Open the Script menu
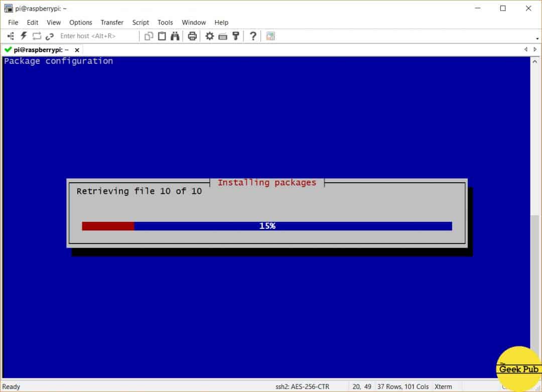Image resolution: width=542 pixels, height=392 pixels. pos(141,22)
